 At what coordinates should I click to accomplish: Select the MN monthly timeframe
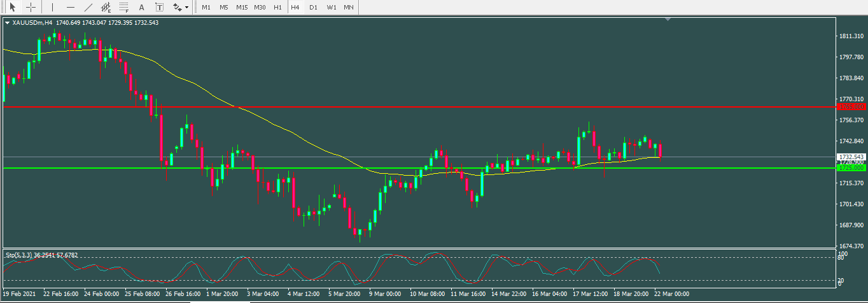tap(349, 8)
